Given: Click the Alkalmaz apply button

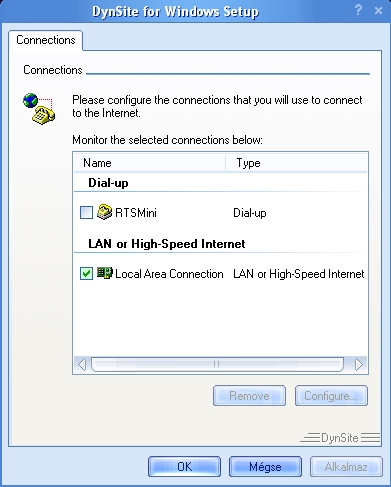Looking at the screenshot, I should (x=346, y=467).
